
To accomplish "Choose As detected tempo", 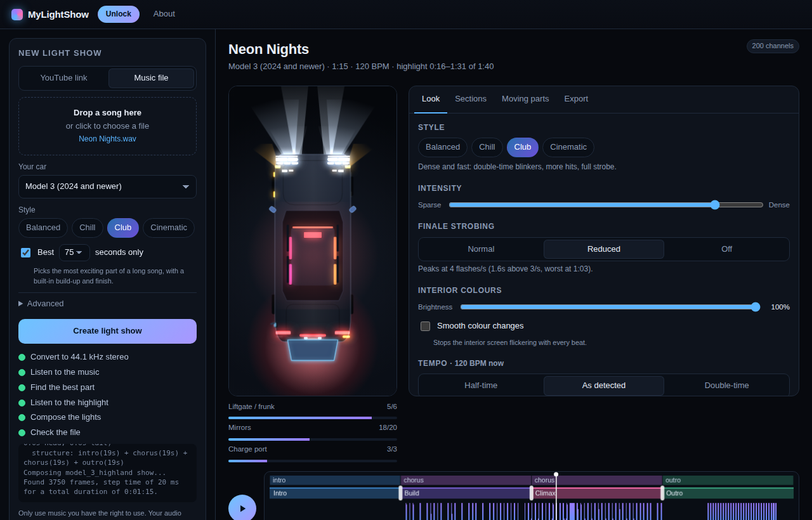I will point(604,386).
